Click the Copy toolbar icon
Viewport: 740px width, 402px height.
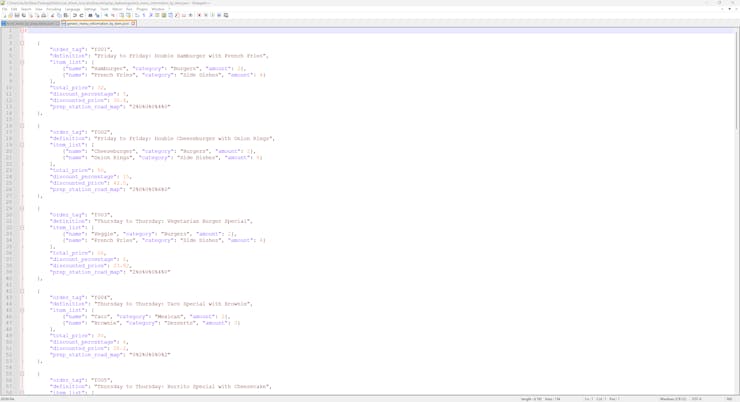tap(59, 15)
